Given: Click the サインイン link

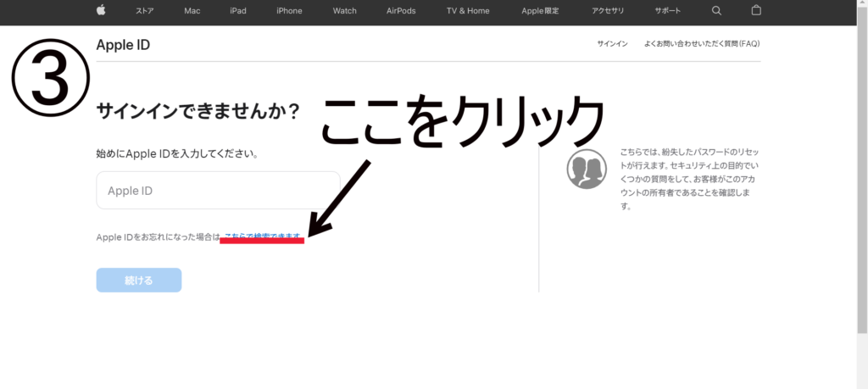Looking at the screenshot, I should (612, 44).
